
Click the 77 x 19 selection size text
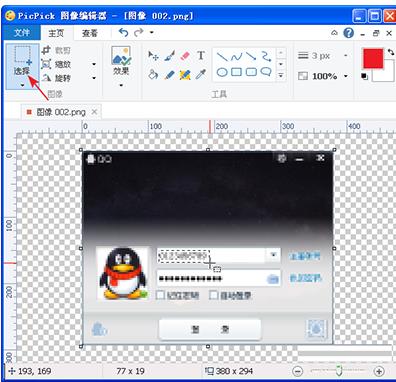tap(130, 371)
